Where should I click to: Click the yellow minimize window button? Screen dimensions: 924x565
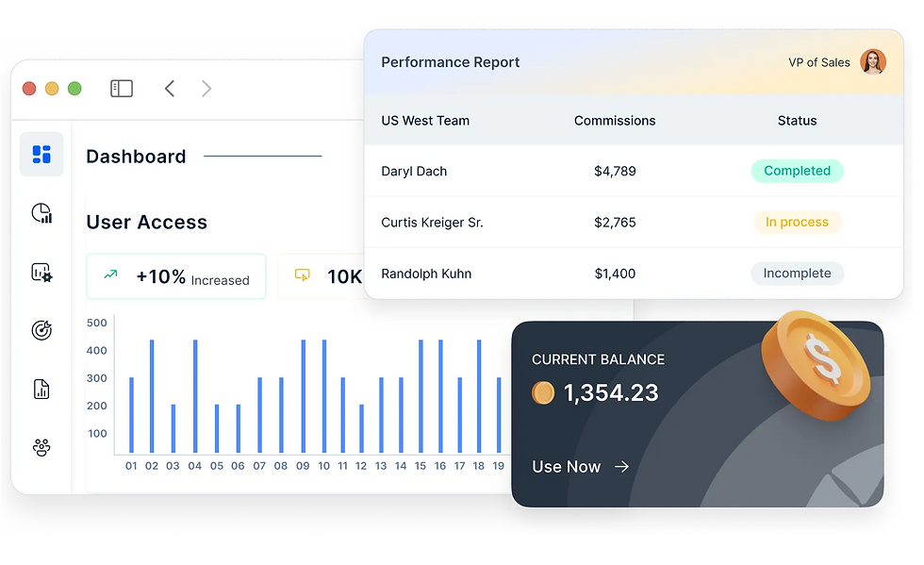pyautogui.click(x=52, y=89)
